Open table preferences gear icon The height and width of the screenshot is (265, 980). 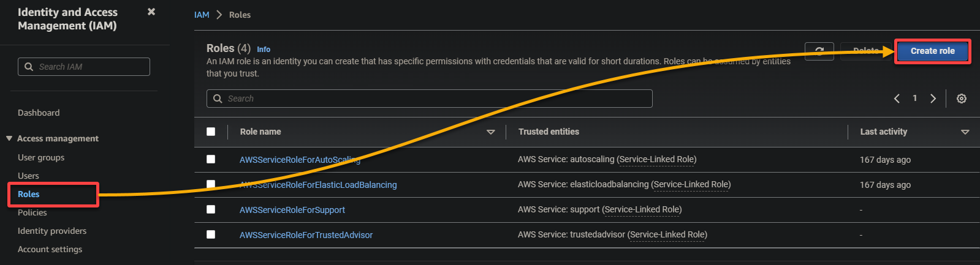[962, 99]
